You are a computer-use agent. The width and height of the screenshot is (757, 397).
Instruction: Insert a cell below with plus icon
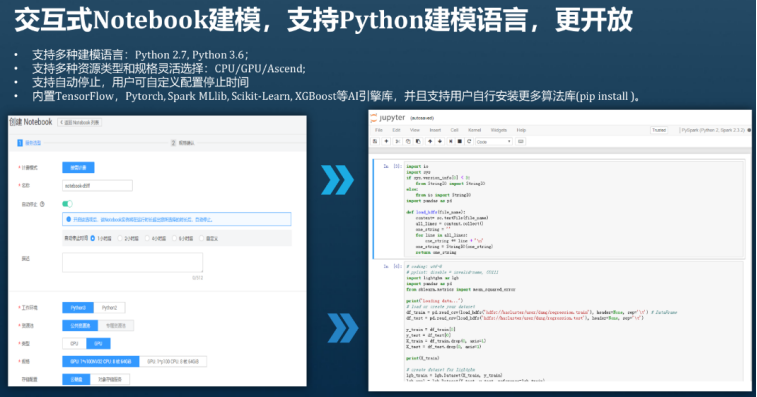pos(386,142)
